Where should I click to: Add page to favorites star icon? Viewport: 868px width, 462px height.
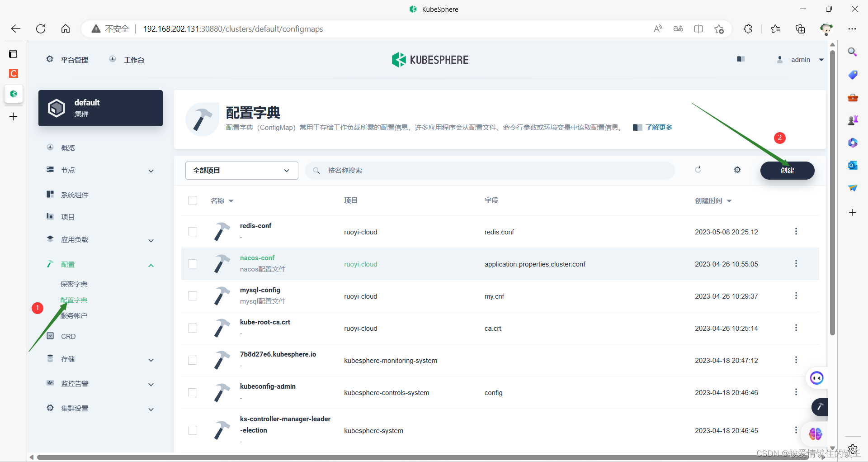pos(719,29)
